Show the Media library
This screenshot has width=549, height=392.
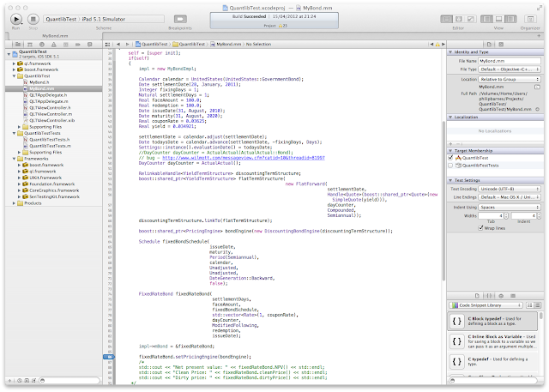pyautogui.click(x=513, y=296)
